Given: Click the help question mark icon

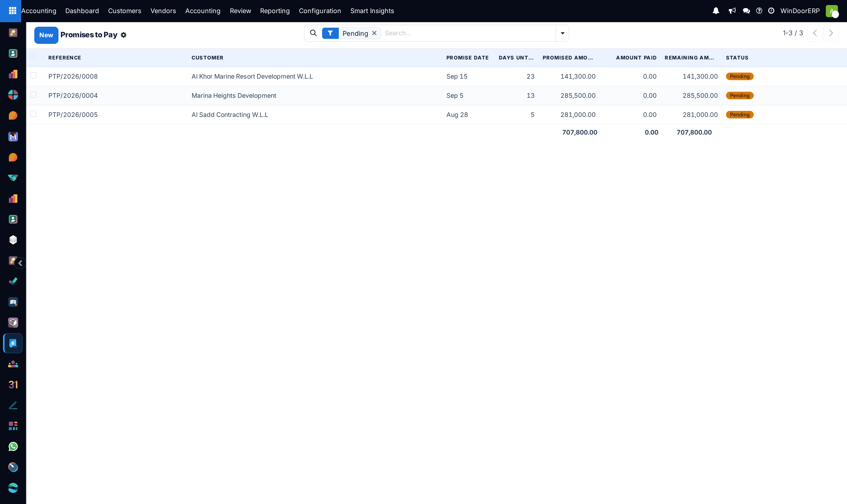Looking at the screenshot, I should (759, 11).
